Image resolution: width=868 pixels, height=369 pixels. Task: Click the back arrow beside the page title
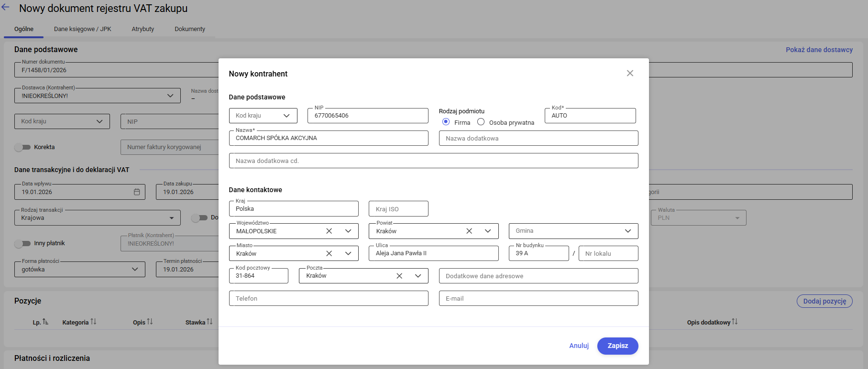pyautogui.click(x=6, y=8)
